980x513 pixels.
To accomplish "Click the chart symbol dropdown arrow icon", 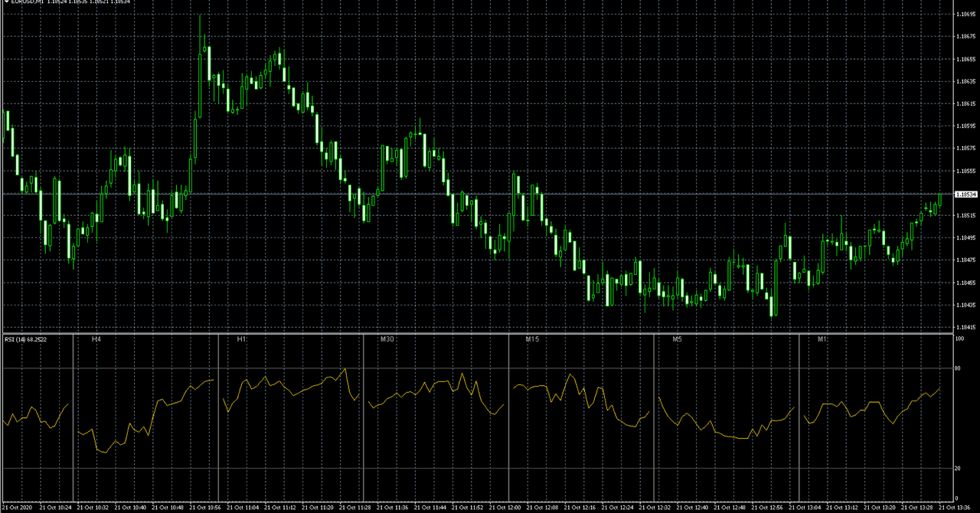I will pyautogui.click(x=6, y=2).
